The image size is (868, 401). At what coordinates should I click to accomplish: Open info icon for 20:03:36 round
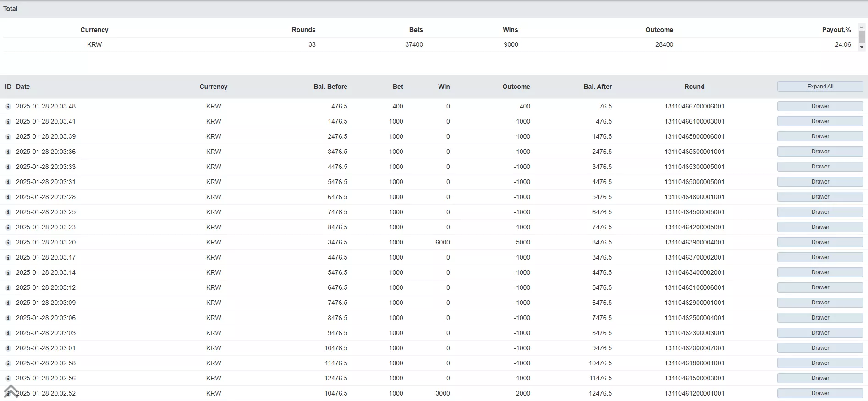(x=8, y=152)
